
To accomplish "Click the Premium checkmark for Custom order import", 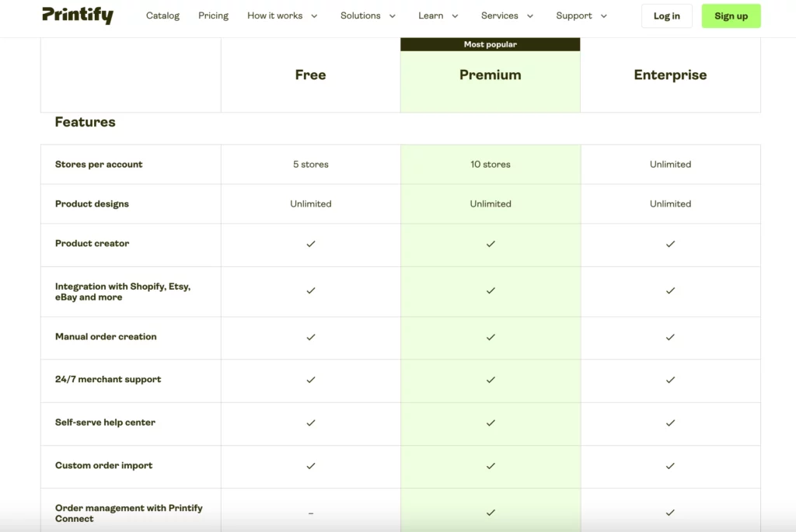I will 490,467.
